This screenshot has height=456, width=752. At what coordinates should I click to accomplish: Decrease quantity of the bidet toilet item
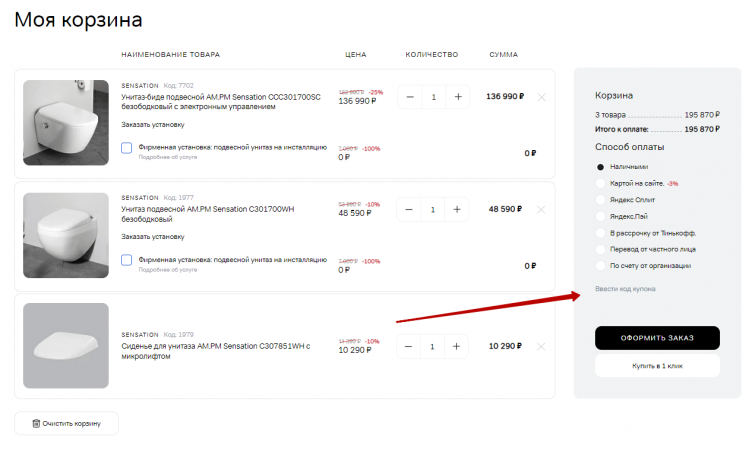click(x=410, y=97)
